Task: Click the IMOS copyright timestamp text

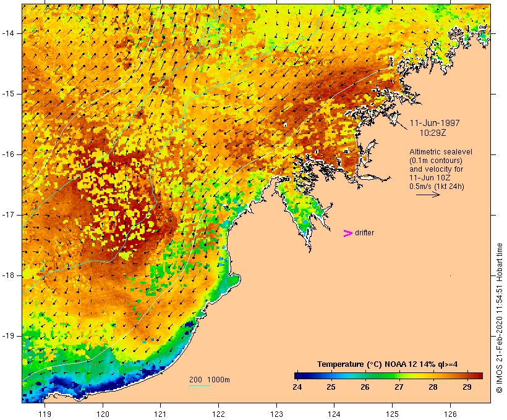Action: [x=500, y=318]
